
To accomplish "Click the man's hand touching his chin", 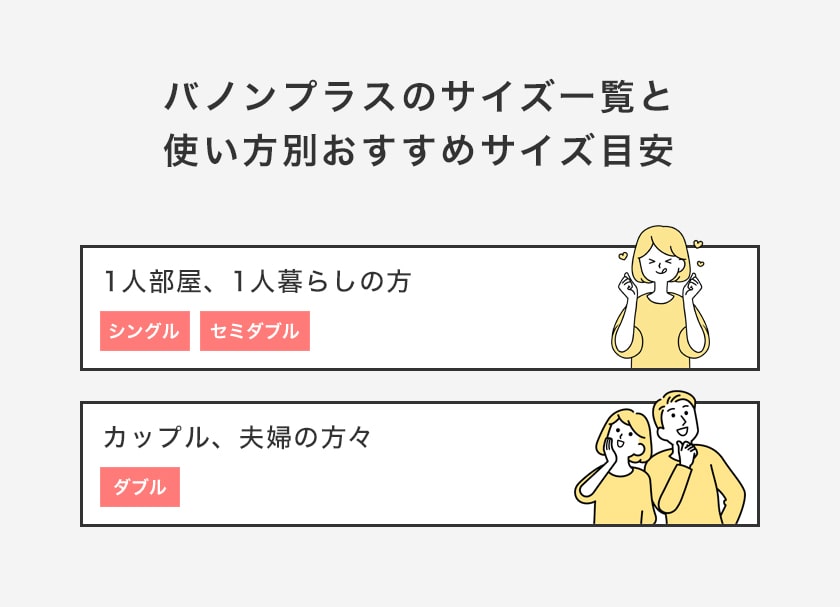I will (686, 448).
